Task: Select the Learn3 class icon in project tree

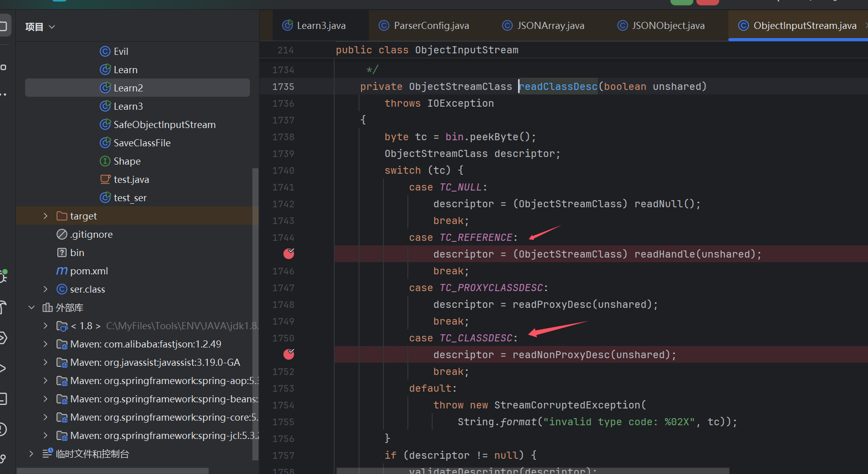Action: pos(105,106)
